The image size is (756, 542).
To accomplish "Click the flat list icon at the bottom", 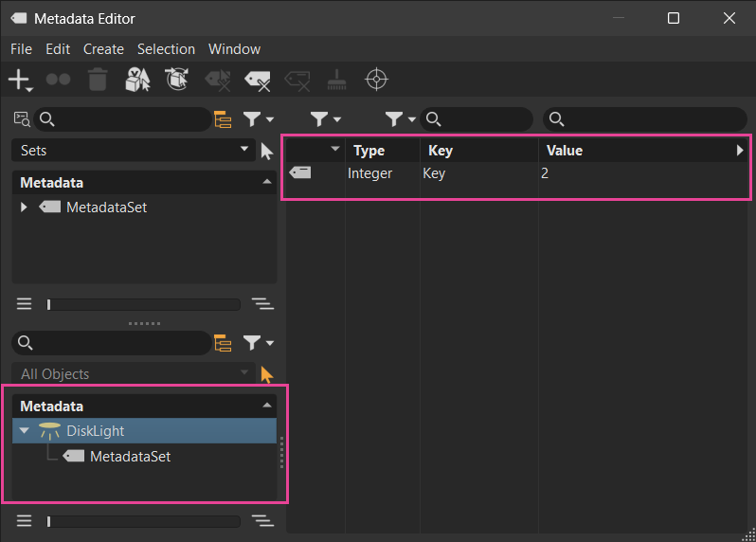I will (x=24, y=521).
